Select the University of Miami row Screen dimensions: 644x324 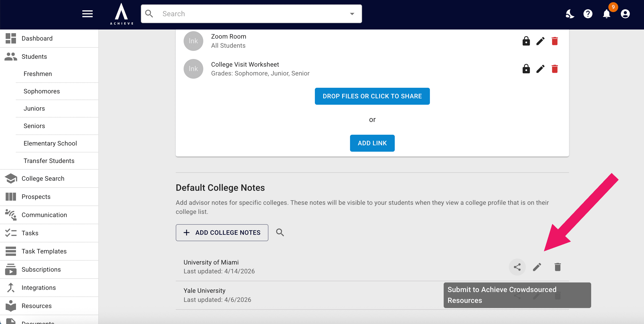click(372, 267)
